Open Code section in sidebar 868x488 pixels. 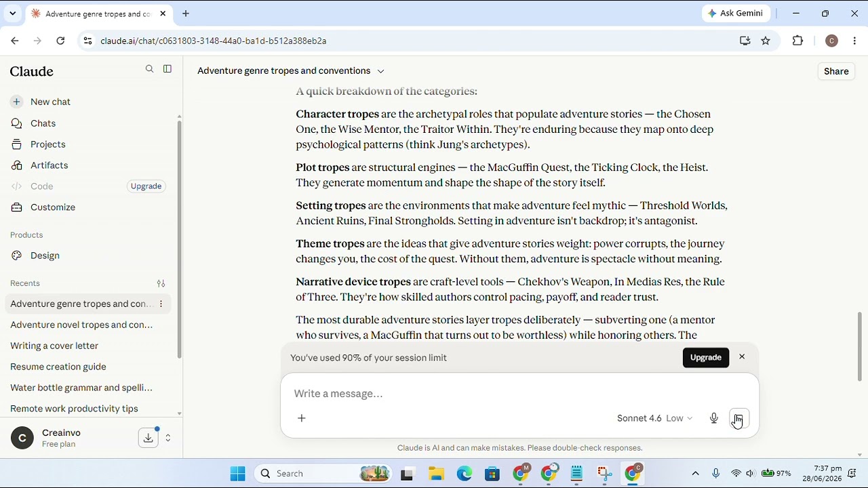point(41,186)
